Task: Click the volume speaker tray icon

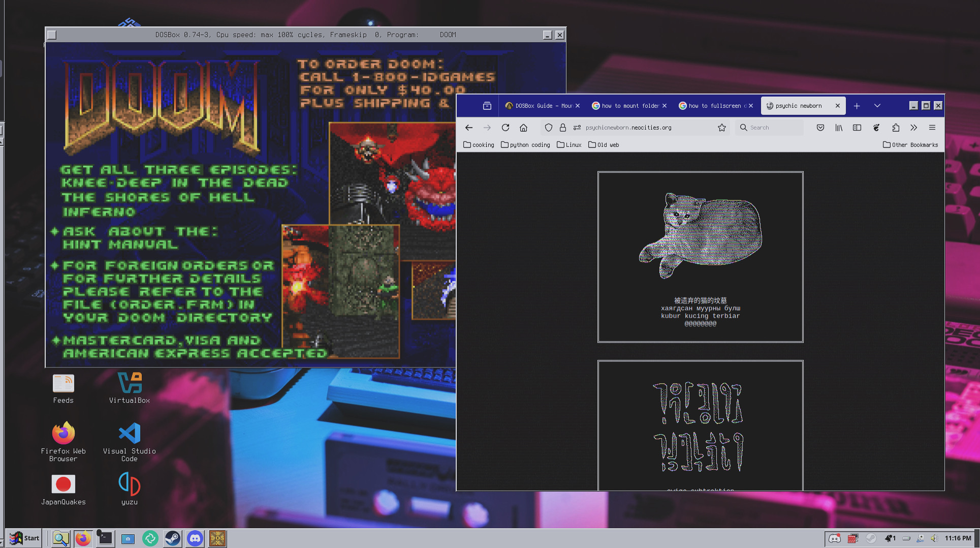Action: 934,538
